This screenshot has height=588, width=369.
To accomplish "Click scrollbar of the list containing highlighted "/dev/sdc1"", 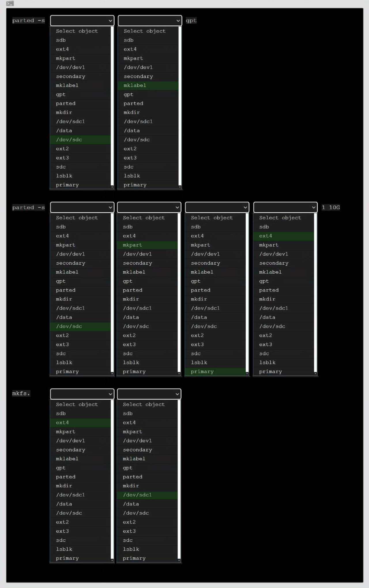I will [x=179, y=480].
